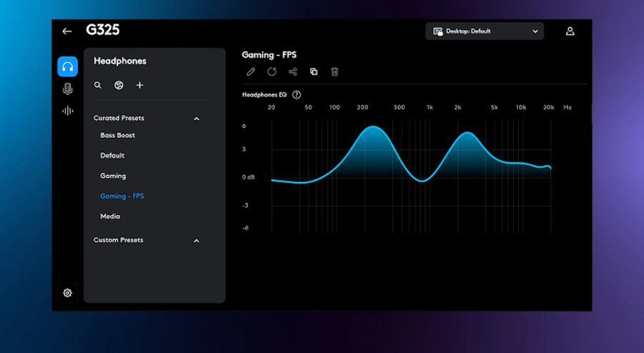644x353 pixels.
Task: Click the Headphones EQ label
Action: (264, 95)
